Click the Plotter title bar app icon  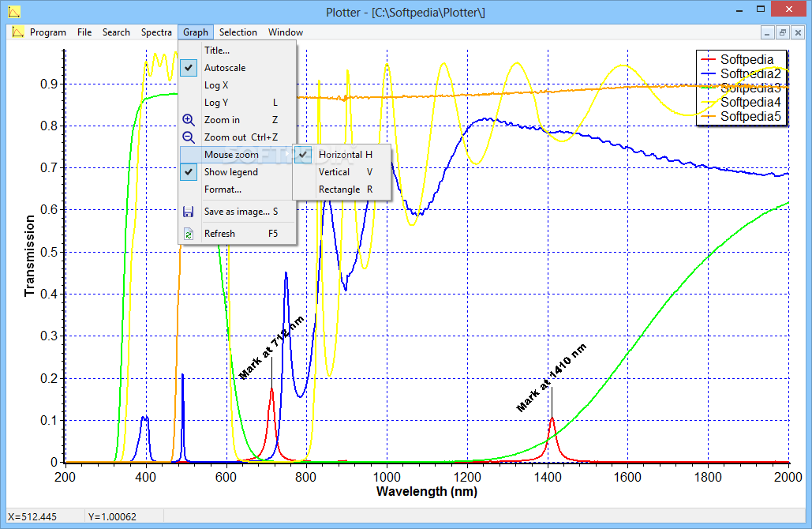(14, 11)
